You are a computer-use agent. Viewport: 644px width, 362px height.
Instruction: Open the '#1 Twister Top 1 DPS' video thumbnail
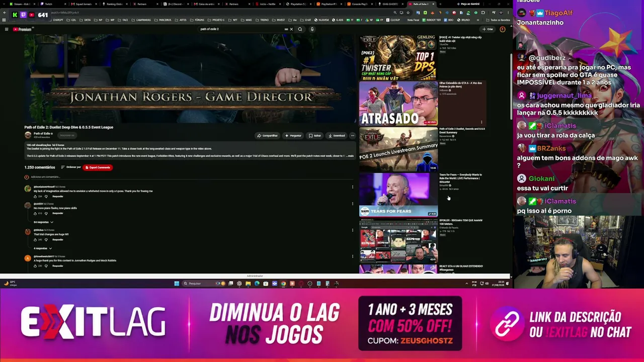[x=398, y=57]
